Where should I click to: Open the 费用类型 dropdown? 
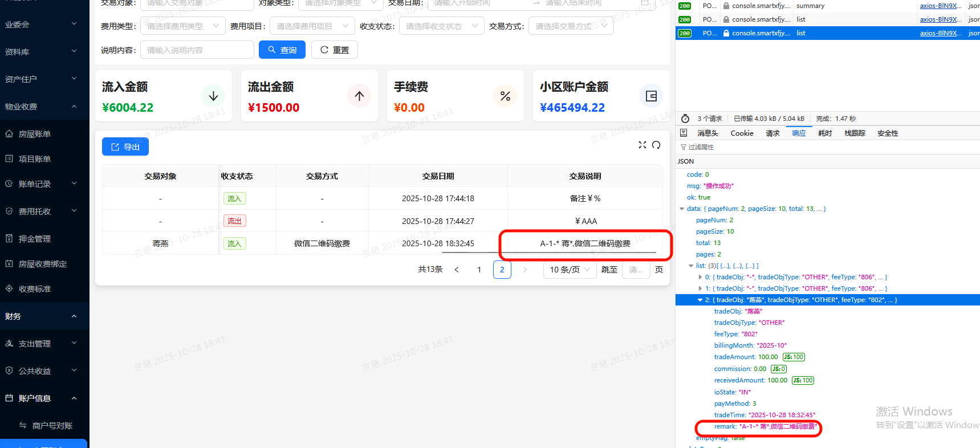182,26
